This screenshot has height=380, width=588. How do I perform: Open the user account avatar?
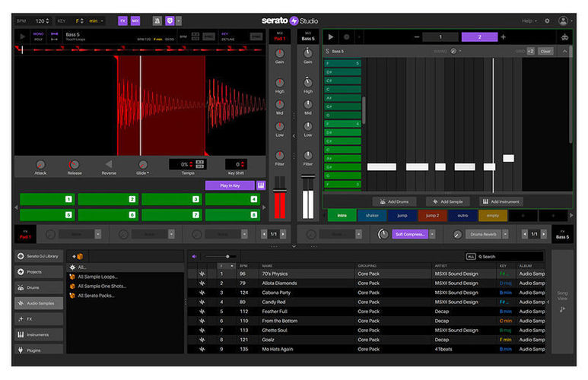click(x=563, y=21)
